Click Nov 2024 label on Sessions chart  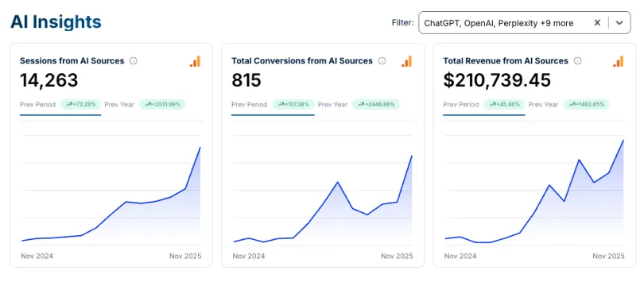coord(37,256)
